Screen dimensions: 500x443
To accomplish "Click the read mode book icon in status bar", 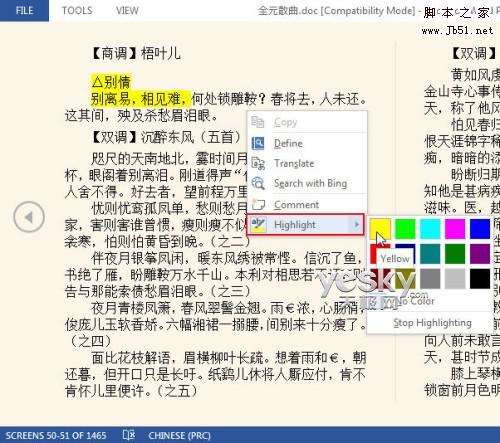I will point(129,435).
